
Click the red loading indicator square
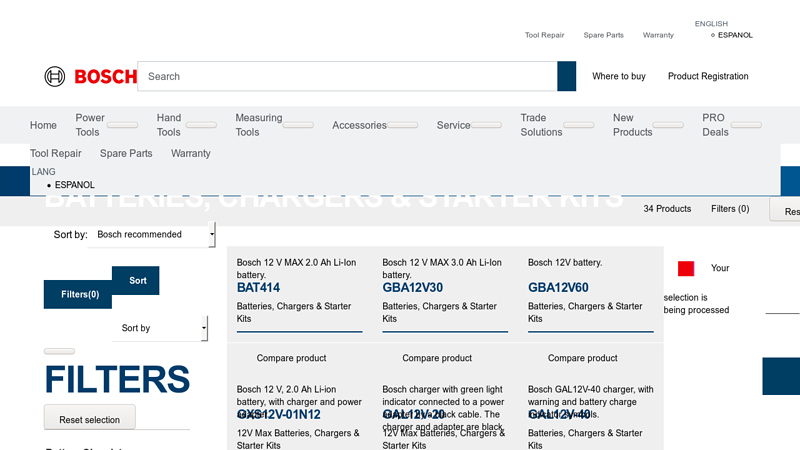pyautogui.click(x=686, y=268)
